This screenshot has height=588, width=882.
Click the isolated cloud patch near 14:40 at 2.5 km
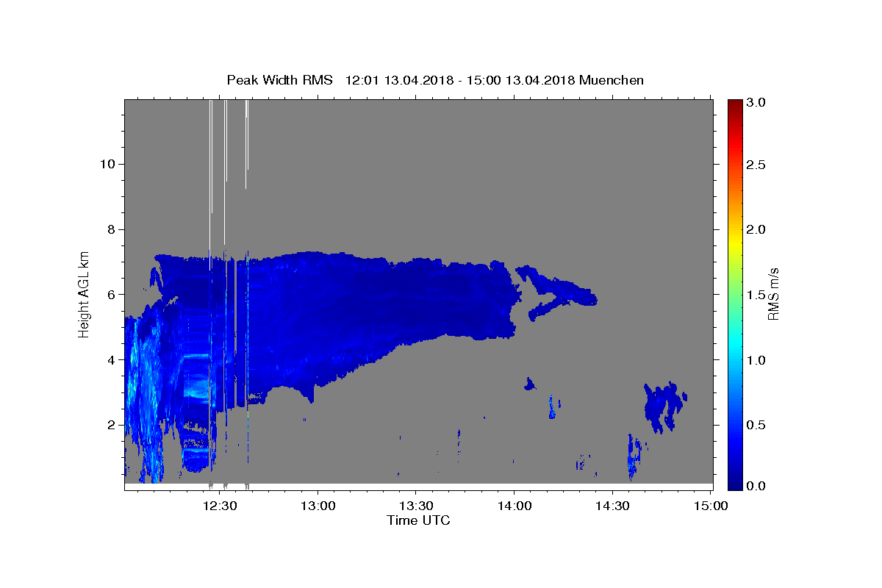(x=664, y=406)
